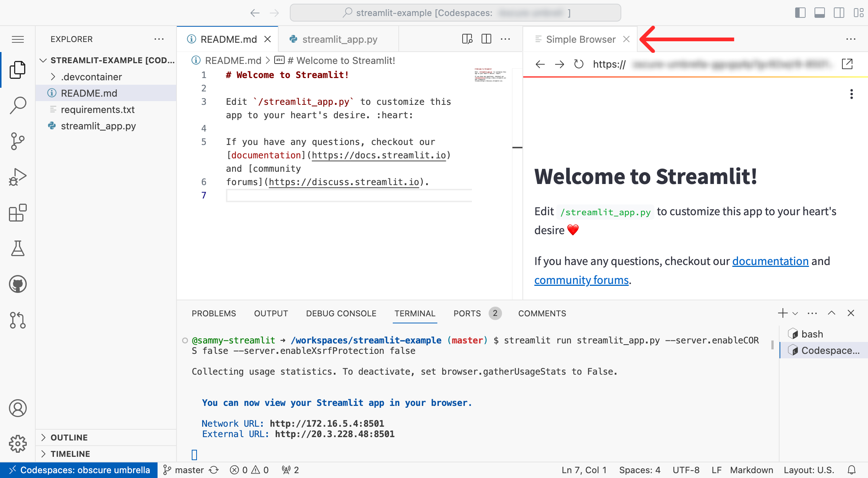Close the README.md tab
Screen dimensions: 868x478
[267, 39]
